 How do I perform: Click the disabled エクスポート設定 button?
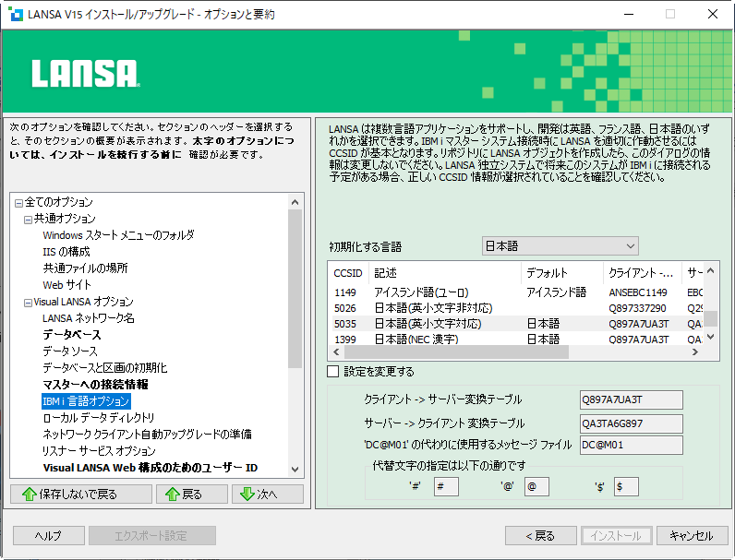(x=151, y=536)
